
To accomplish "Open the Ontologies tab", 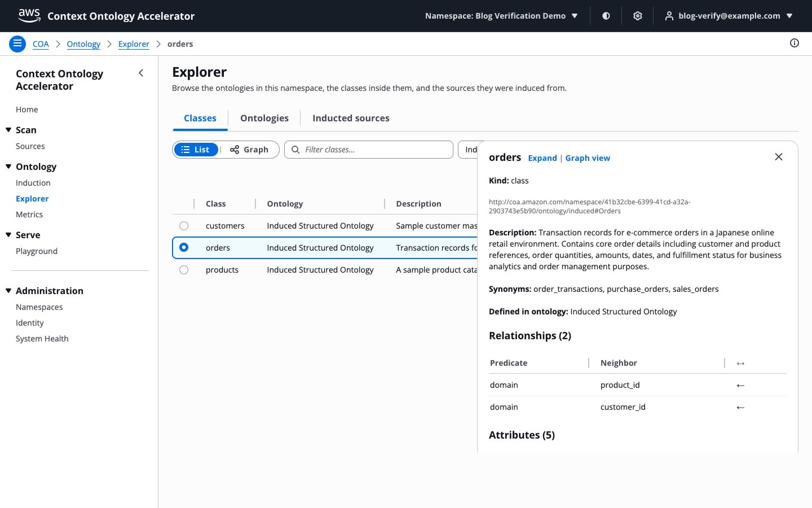I will pyautogui.click(x=264, y=118).
